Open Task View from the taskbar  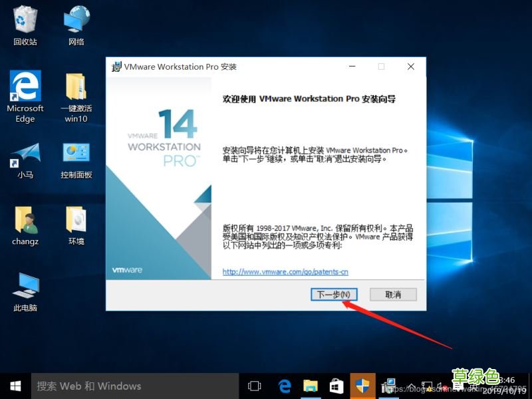(254, 386)
